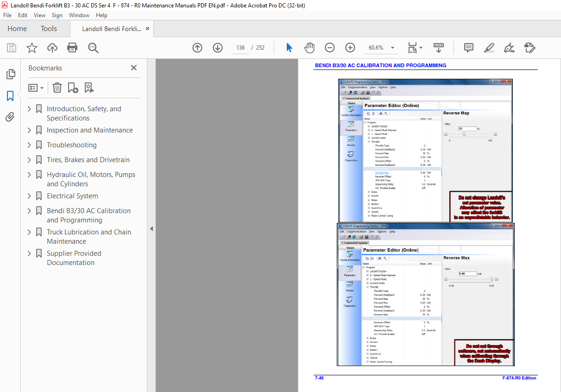Open the find text magnifier icon

tap(93, 48)
